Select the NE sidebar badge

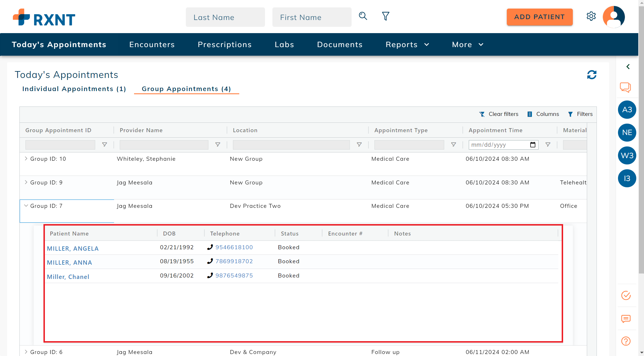pos(627,132)
